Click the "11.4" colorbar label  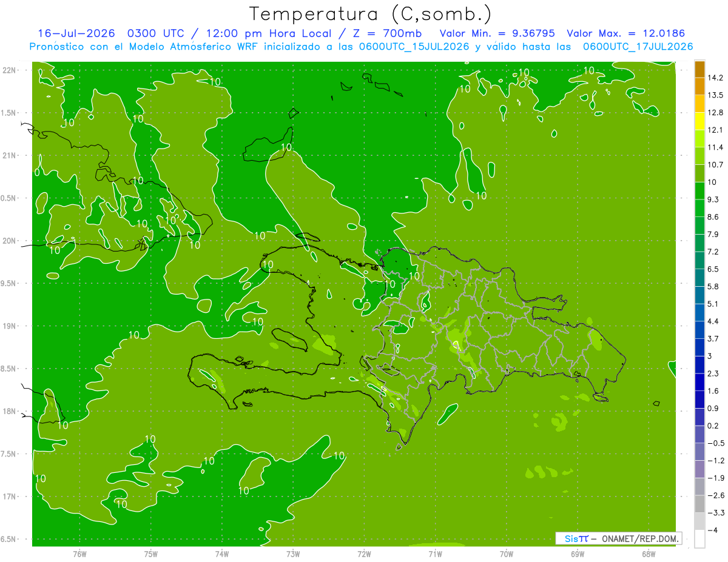pos(716,147)
